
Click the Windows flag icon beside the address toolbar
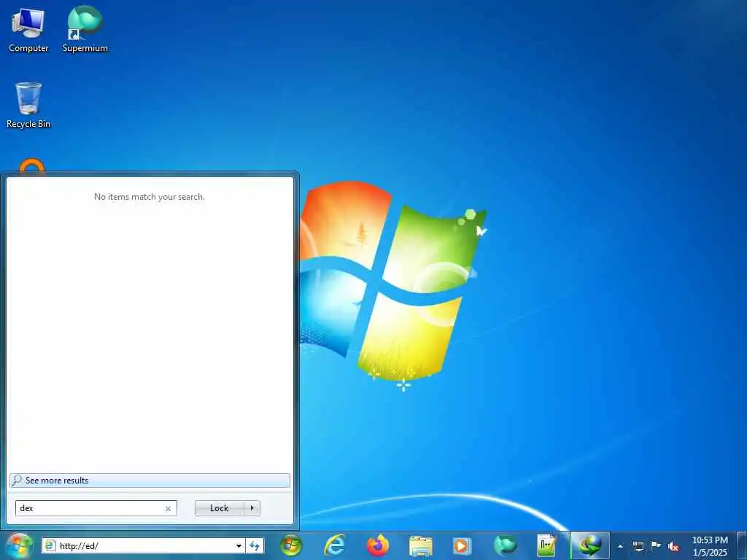tap(290, 545)
